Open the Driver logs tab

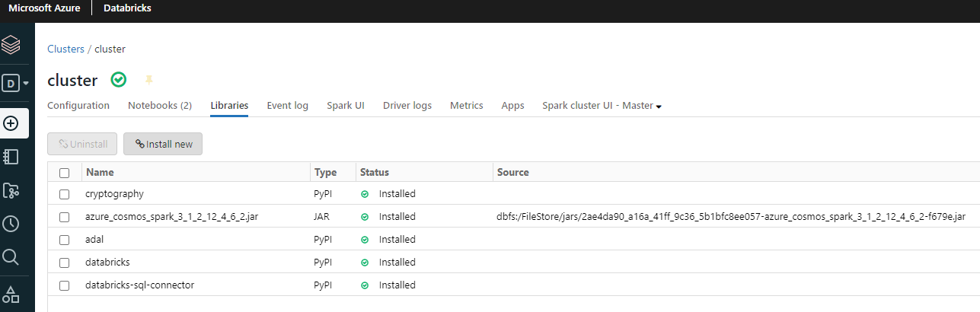407,106
